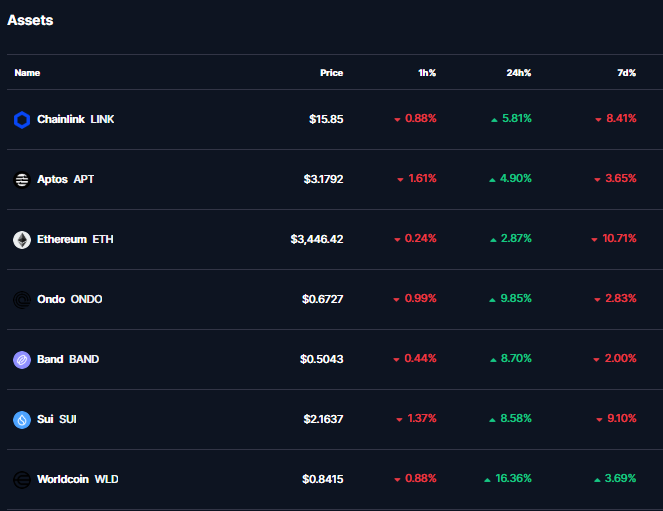This screenshot has height=511, width=663.
Task: Open the Chainlink LINK asset name
Action: [x=76, y=119]
